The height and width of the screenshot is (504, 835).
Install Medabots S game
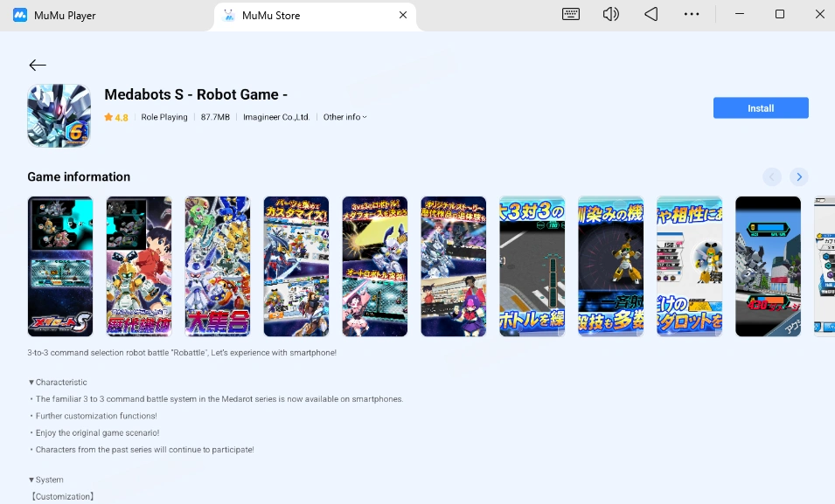(x=761, y=108)
